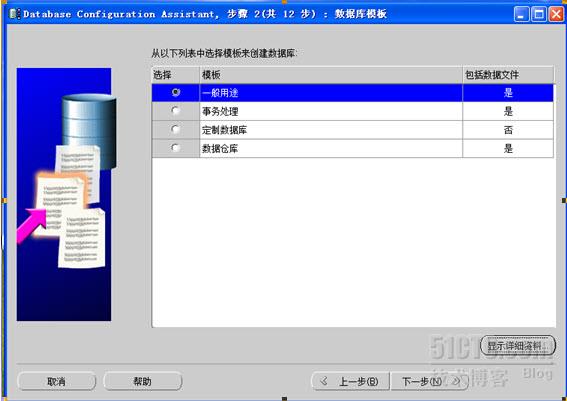Viewport: 567px width, 401px height.
Task: Click the 一般用途 template name
Action: pyautogui.click(x=220, y=93)
